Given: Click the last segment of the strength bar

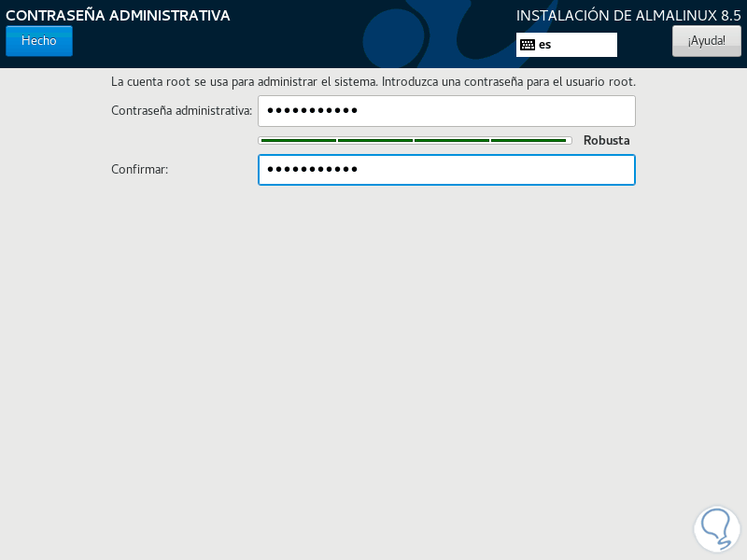Looking at the screenshot, I should click(x=529, y=141).
